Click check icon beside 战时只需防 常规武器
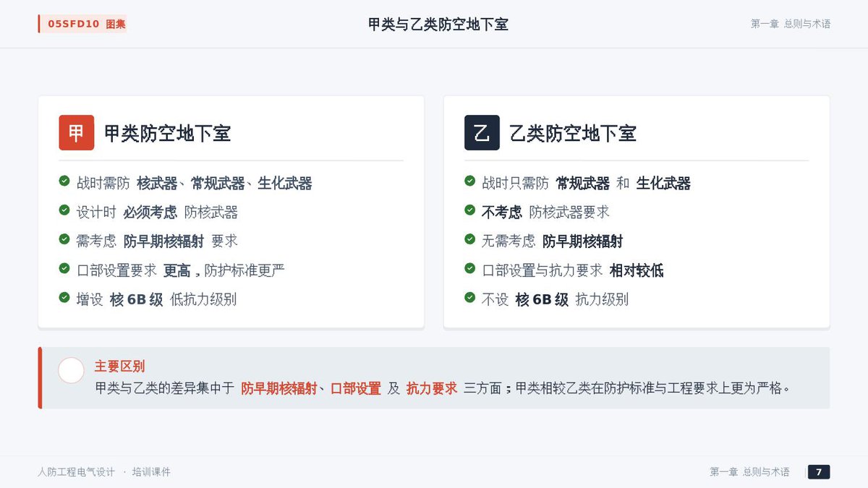 click(470, 181)
